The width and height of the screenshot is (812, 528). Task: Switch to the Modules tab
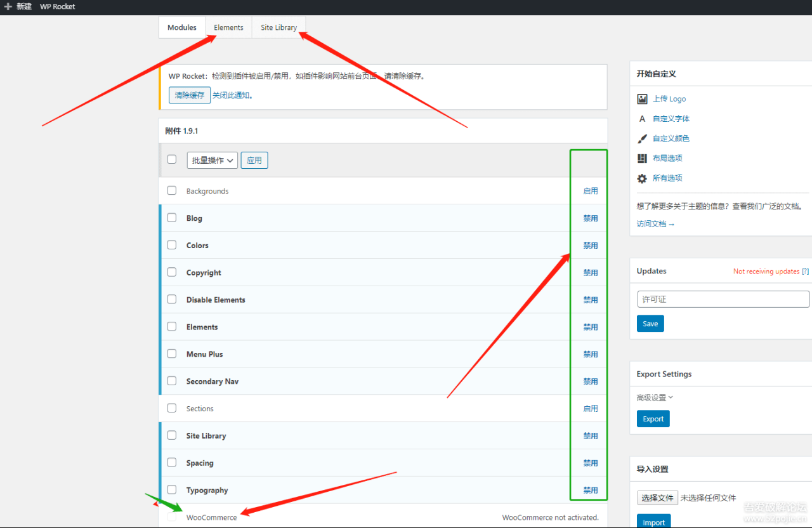coord(182,27)
